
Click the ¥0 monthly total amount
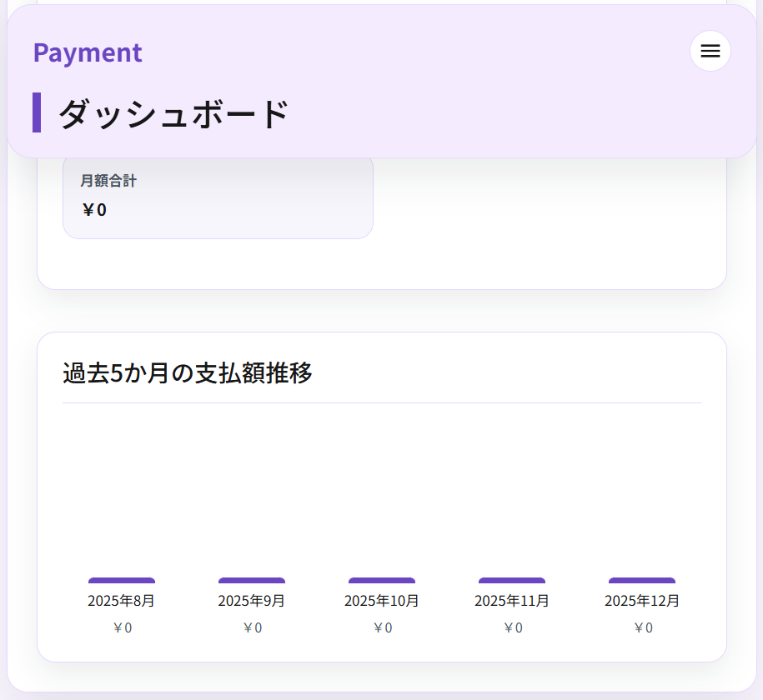pos(93,210)
